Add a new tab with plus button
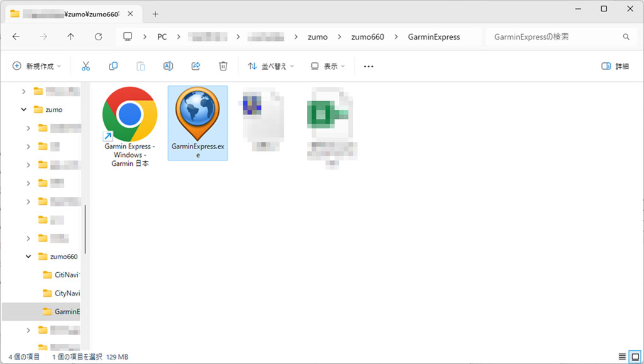Viewport: 644px width, 364px height. click(155, 14)
